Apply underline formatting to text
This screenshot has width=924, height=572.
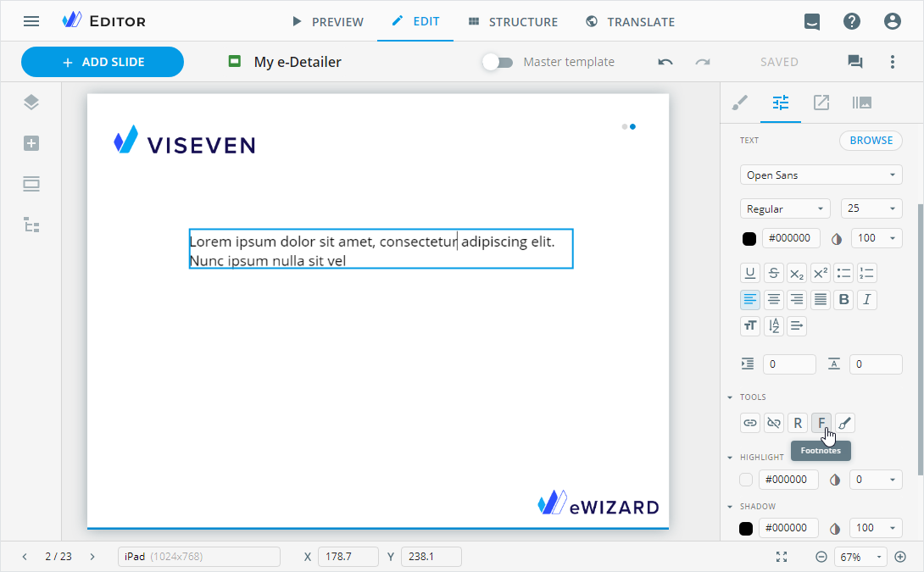(x=750, y=273)
